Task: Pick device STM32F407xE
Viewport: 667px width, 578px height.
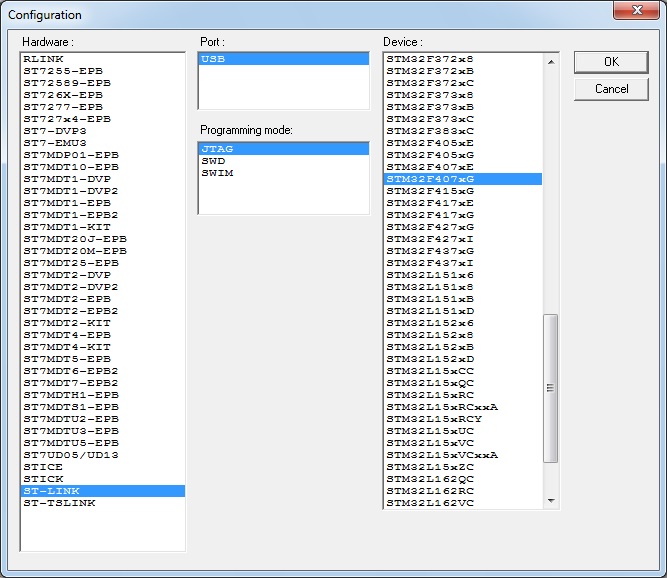Action: tap(463, 167)
